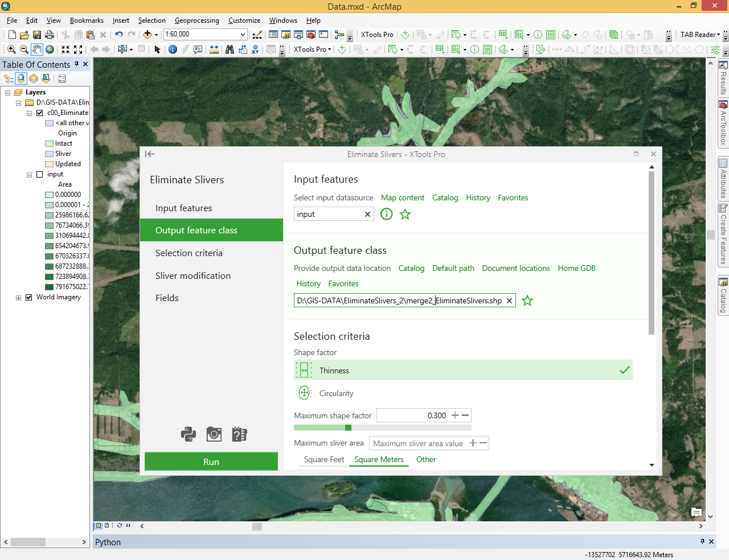Collapse the Layers tree node
The height and width of the screenshot is (560, 729).
point(8,92)
